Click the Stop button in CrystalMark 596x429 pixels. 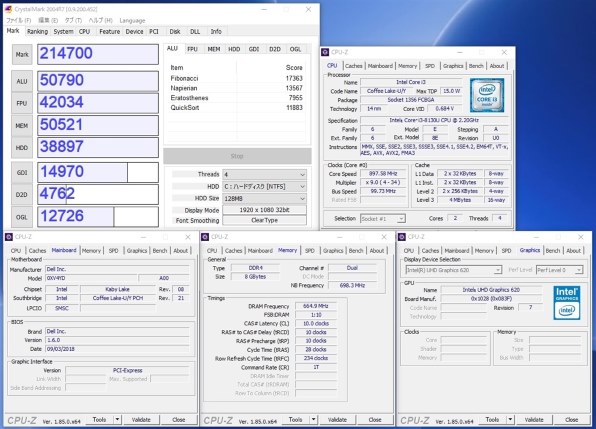(237, 156)
